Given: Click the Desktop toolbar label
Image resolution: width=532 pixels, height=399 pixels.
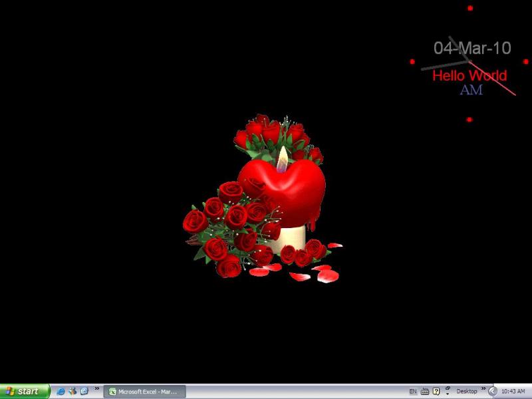Looking at the screenshot, I should pyautogui.click(x=467, y=392).
